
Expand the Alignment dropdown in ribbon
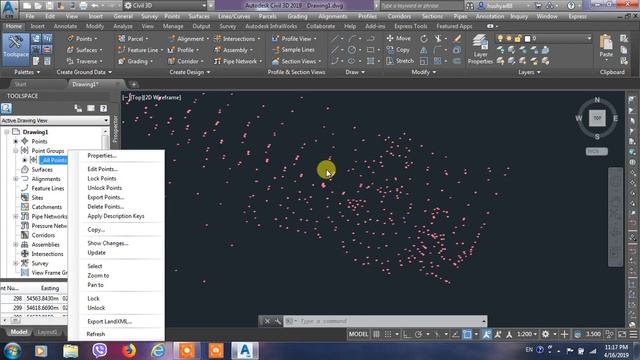pyautogui.click(x=207, y=39)
